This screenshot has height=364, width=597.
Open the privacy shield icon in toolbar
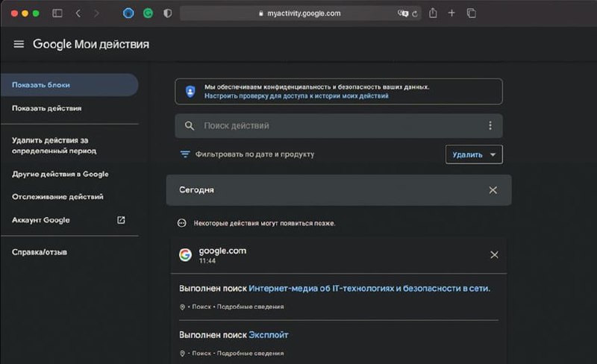(167, 13)
